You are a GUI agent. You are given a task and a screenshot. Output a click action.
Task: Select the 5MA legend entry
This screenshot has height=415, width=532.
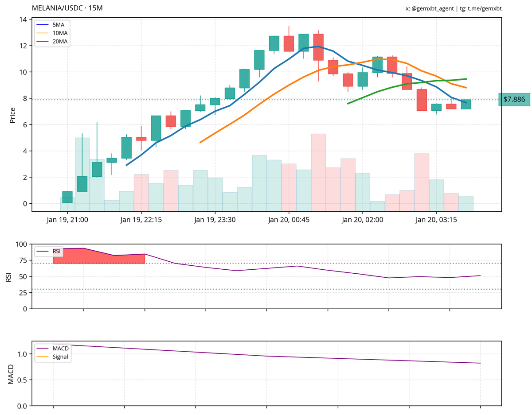51,25
